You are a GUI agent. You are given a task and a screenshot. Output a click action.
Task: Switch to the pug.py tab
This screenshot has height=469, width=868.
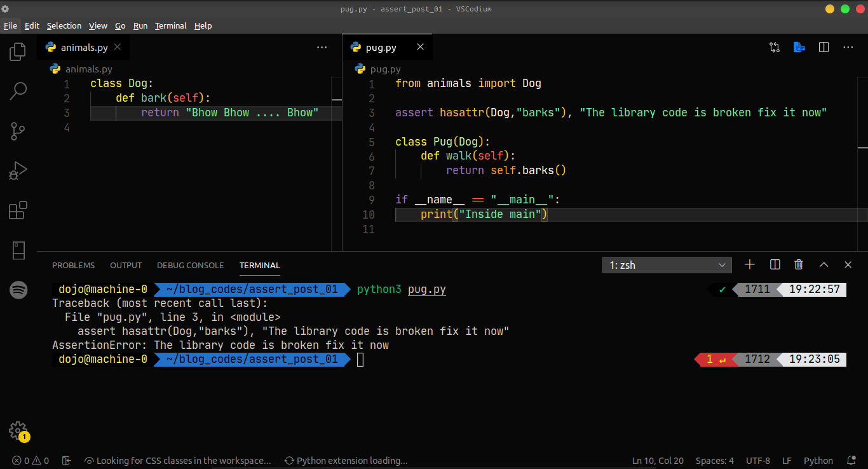coord(387,47)
